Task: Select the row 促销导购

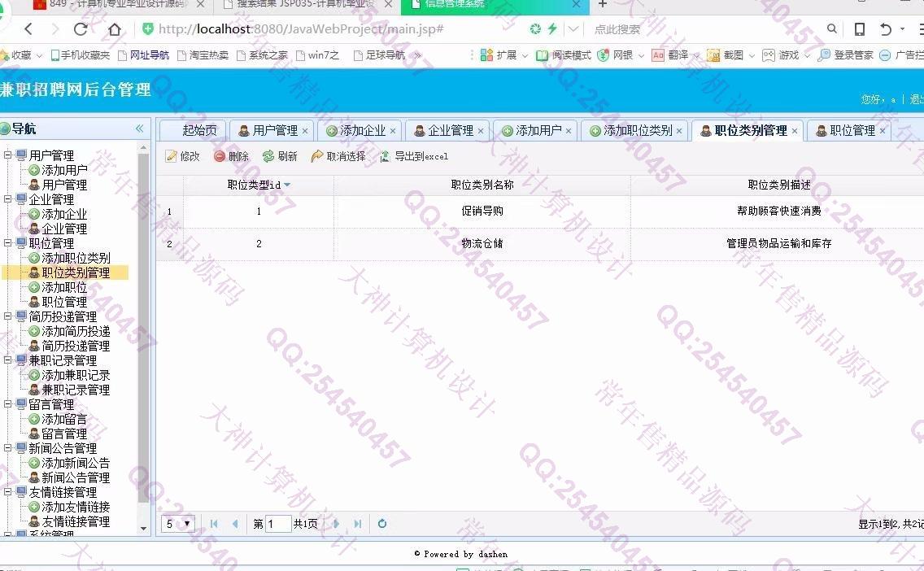Action: point(540,211)
